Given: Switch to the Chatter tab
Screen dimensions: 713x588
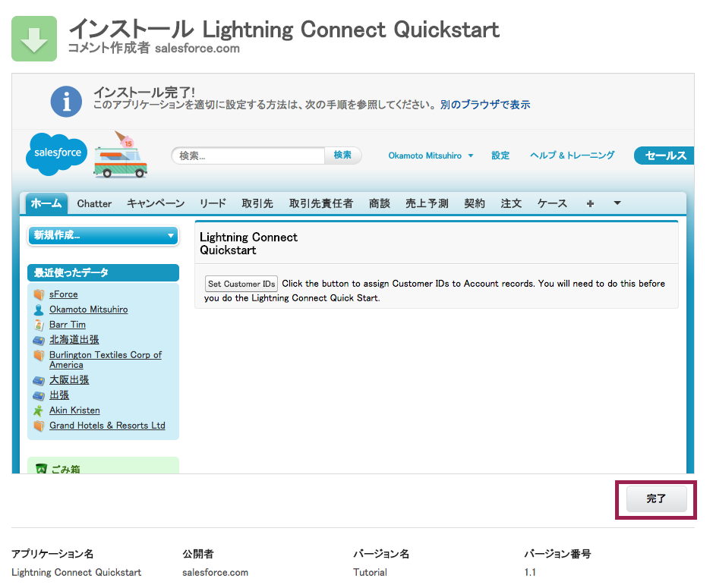Looking at the screenshot, I should (94, 203).
